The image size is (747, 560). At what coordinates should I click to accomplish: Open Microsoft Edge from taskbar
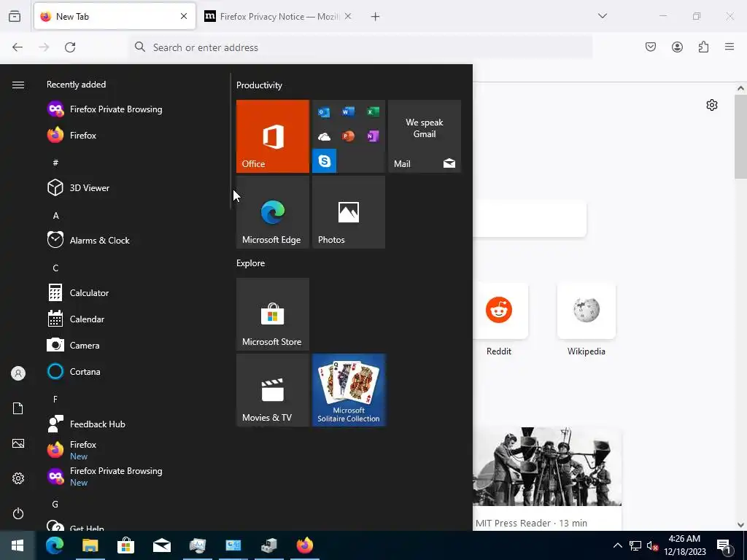tap(55, 545)
